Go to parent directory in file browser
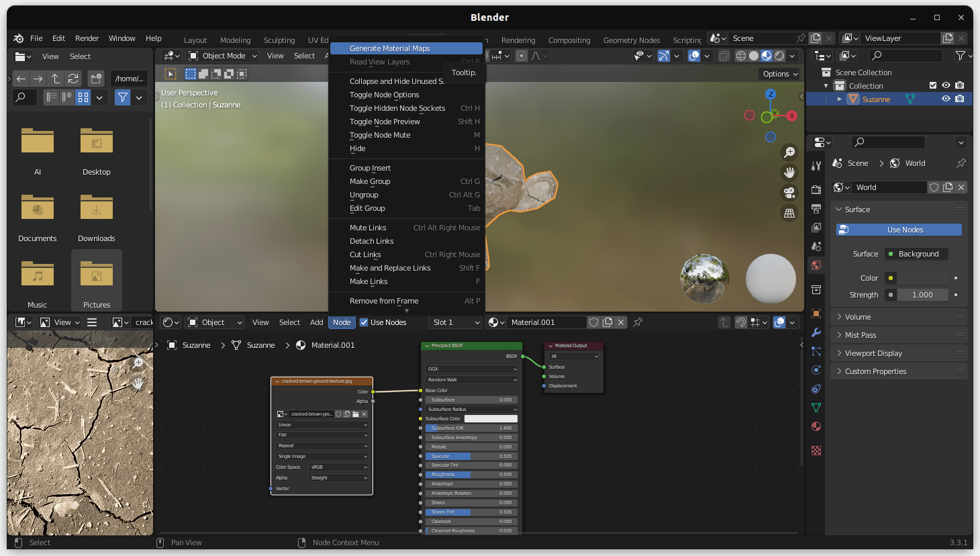Image resolution: width=980 pixels, height=556 pixels. coord(56,79)
